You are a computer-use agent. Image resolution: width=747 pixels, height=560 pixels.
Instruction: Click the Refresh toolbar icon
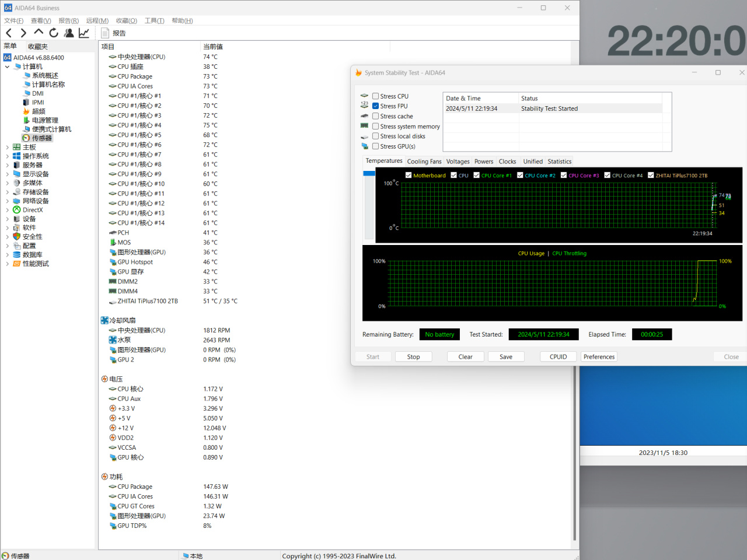point(54,33)
